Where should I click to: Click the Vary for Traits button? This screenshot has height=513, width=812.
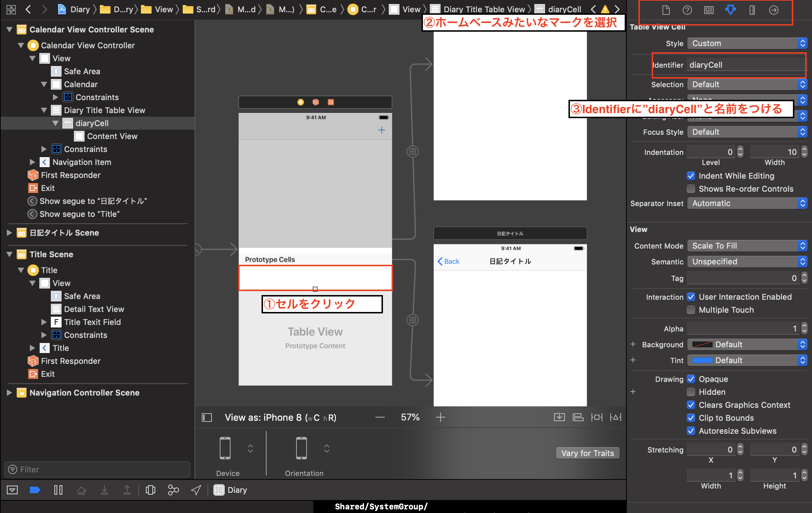click(587, 453)
